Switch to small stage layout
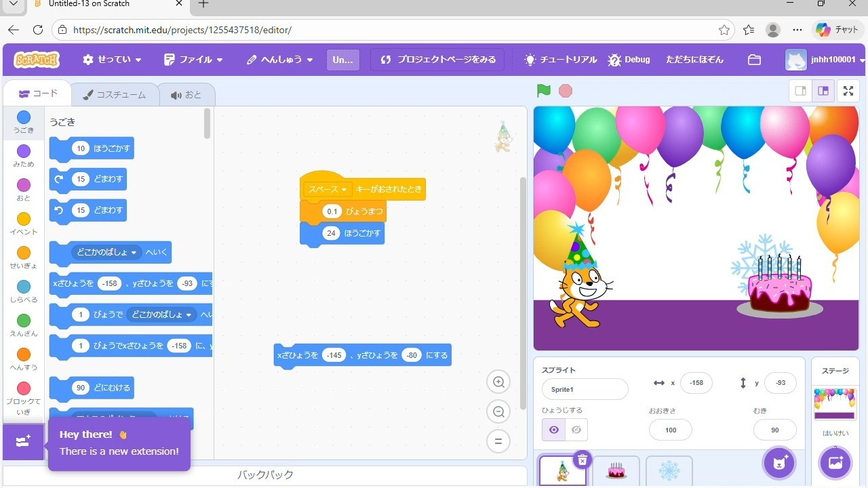The image size is (868, 488). (800, 91)
